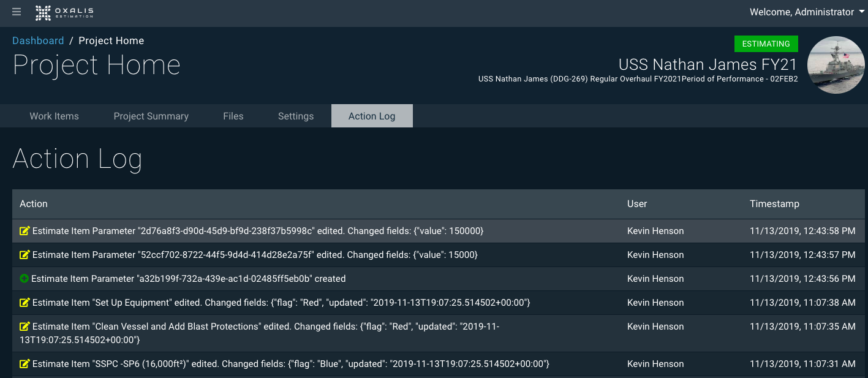868x378 pixels.
Task: Click edit icon for parameter 2d76a8f3 entry
Action: click(25, 231)
